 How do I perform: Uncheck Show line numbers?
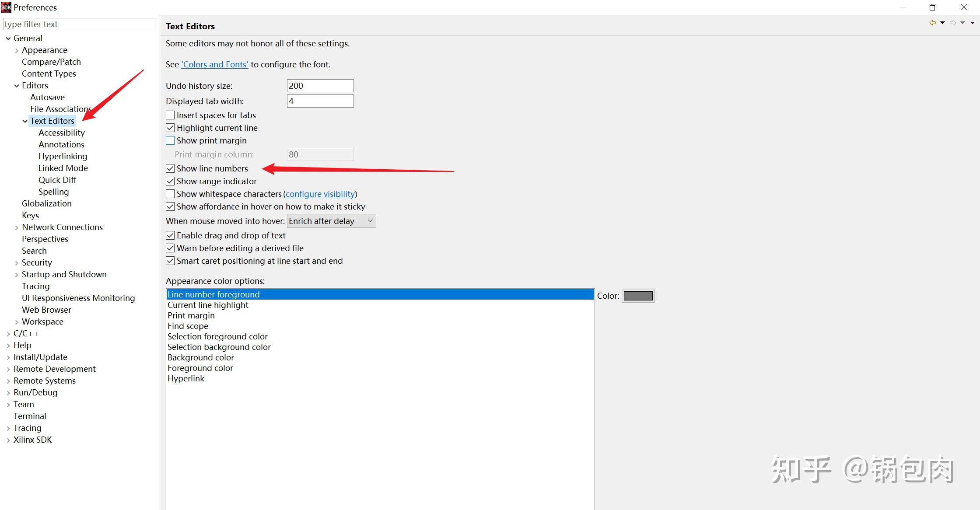pos(170,168)
